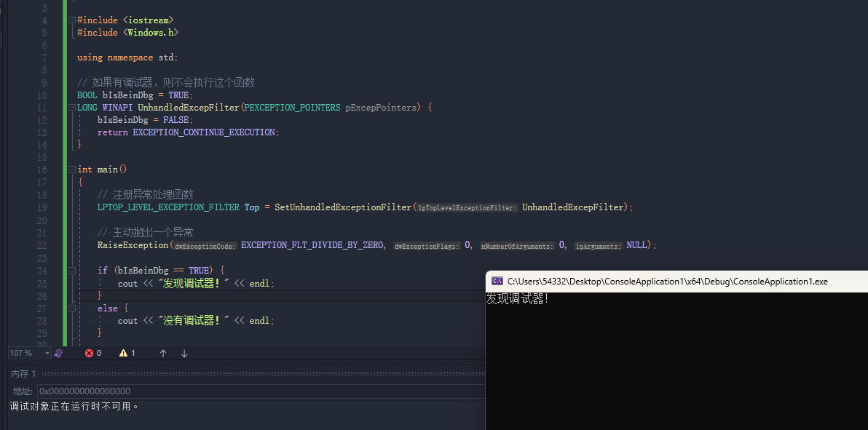
Task: Click EXCEPTION_FLT_DIVIDE_BY_ZERO in the RaiseException call
Action: point(313,245)
